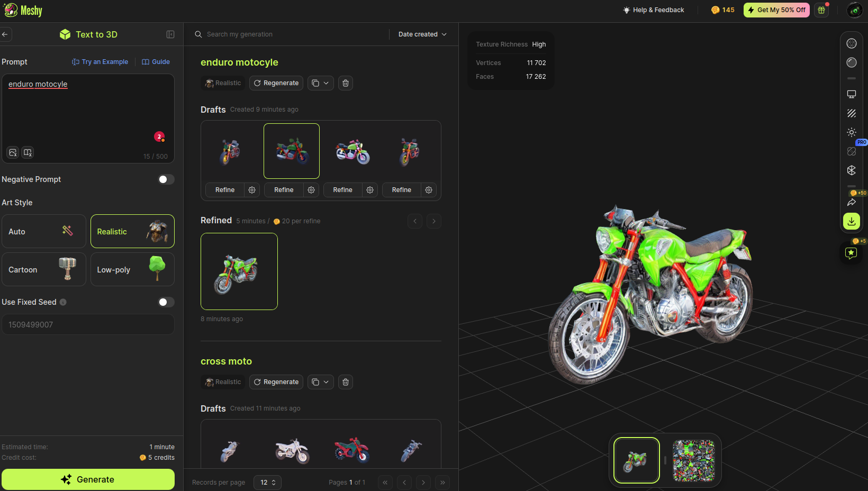This screenshot has width=868, height=491.
Task: Open the gift box rewards icon
Action: point(821,10)
